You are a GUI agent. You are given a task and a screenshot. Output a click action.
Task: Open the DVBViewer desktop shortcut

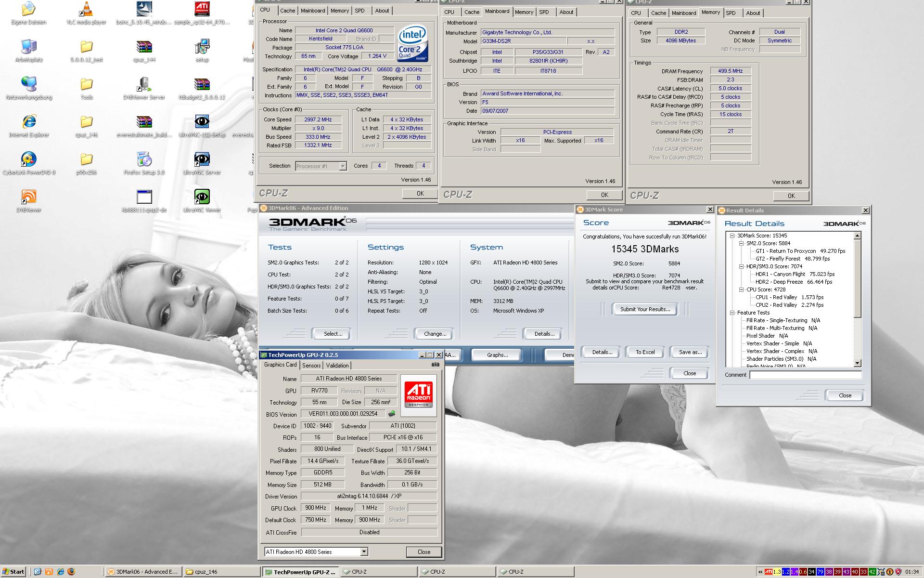point(29,201)
